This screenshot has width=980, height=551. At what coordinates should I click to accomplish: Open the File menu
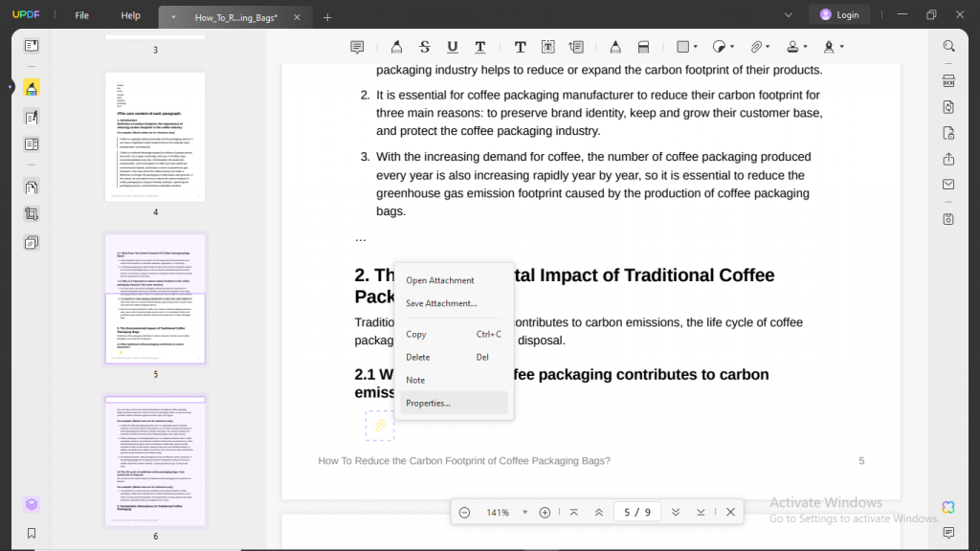[81, 14]
